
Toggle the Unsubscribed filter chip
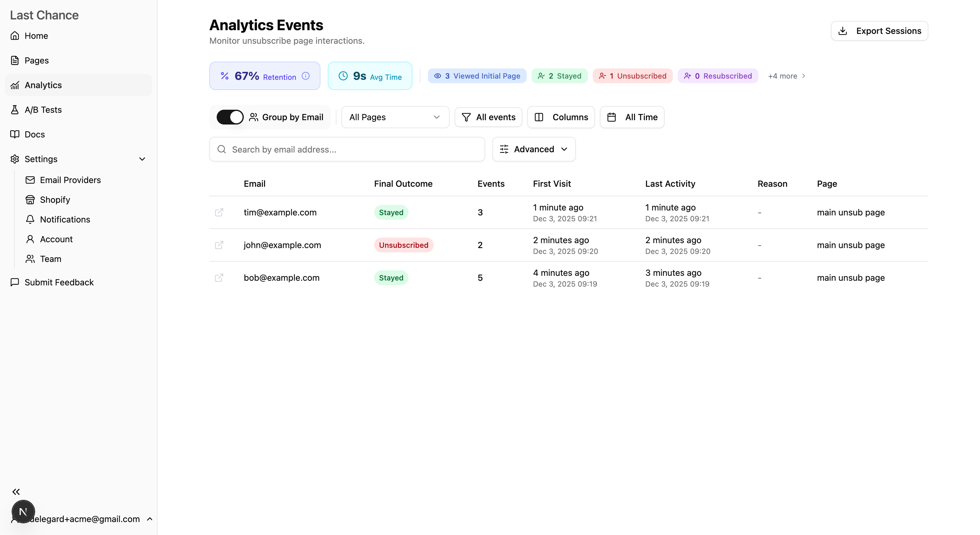tap(632, 76)
